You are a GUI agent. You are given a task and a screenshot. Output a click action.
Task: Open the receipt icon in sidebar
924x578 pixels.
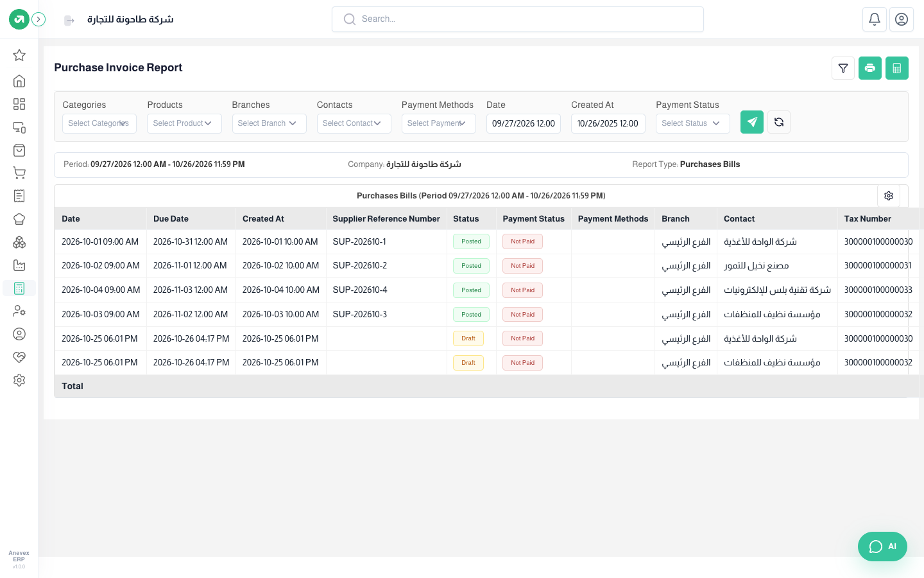[x=19, y=196]
